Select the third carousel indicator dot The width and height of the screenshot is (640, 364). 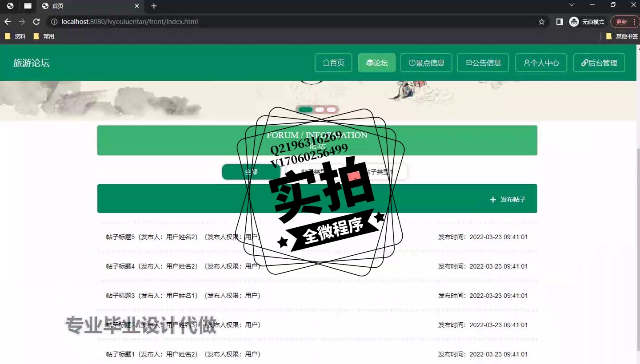tap(331, 110)
